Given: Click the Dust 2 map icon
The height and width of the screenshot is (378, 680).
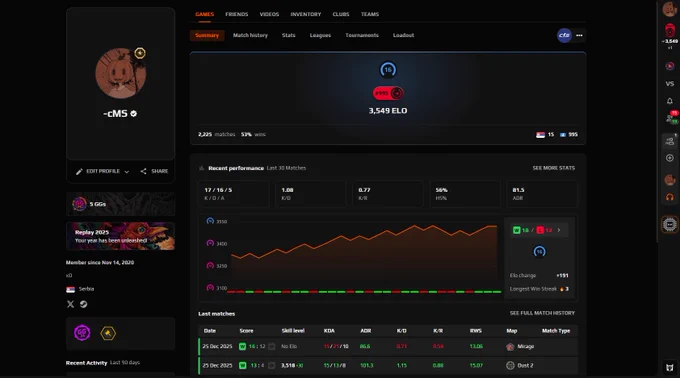Looking at the screenshot, I should (510, 365).
